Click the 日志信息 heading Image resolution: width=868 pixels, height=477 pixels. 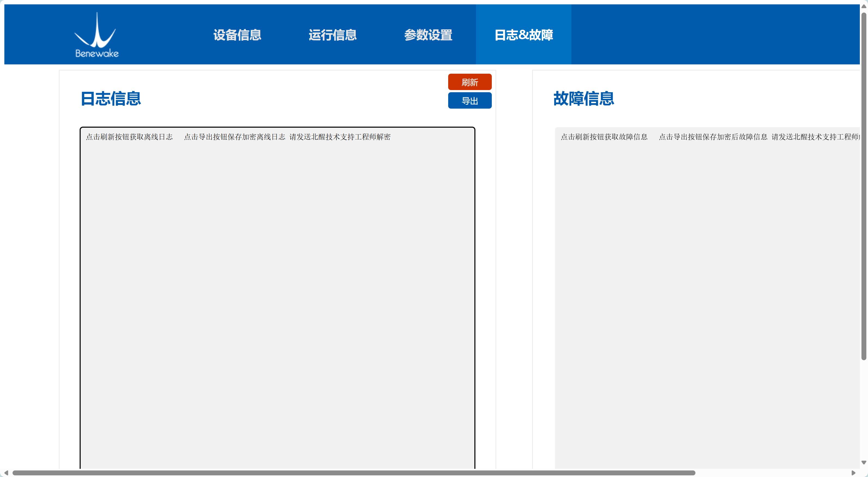pos(111,99)
